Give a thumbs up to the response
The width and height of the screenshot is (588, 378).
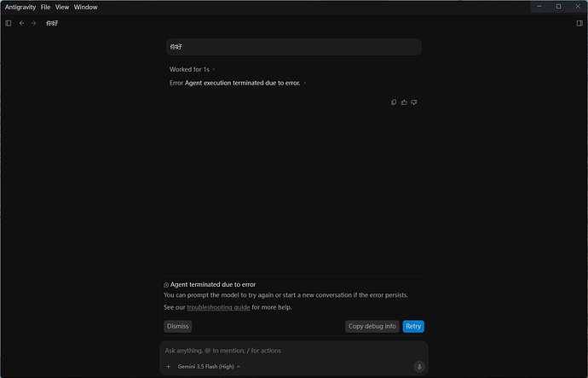tap(404, 102)
